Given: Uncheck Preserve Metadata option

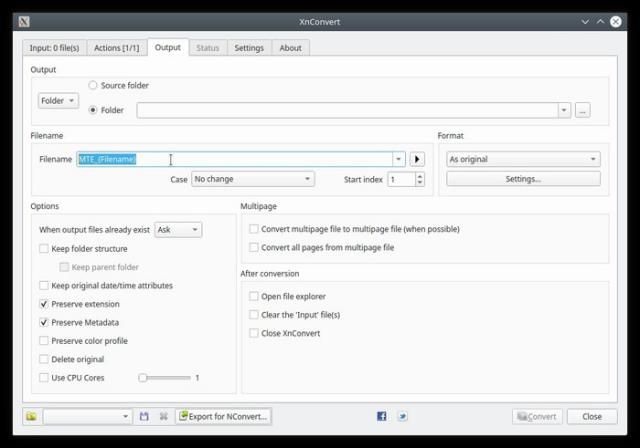Looking at the screenshot, I should 44,322.
